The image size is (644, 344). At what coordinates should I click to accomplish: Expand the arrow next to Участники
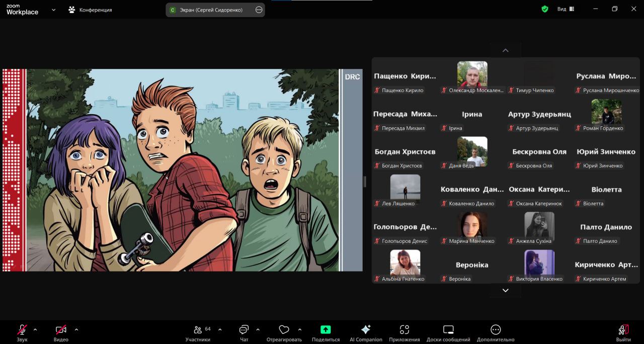[x=220, y=330]
